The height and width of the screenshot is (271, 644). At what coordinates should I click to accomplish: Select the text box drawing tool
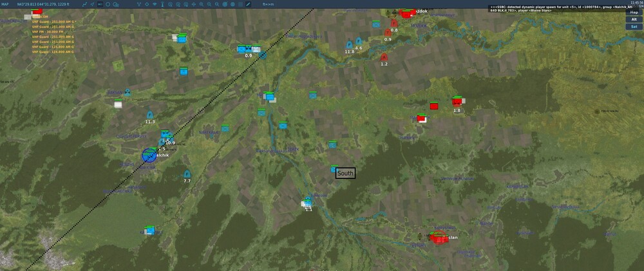click(100, 4)
